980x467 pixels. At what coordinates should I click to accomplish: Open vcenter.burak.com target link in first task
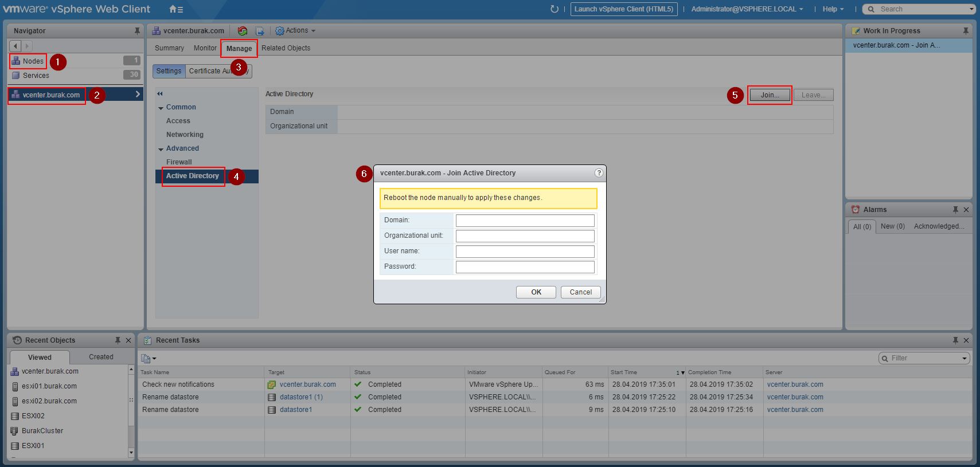click(x=308, y=384)
